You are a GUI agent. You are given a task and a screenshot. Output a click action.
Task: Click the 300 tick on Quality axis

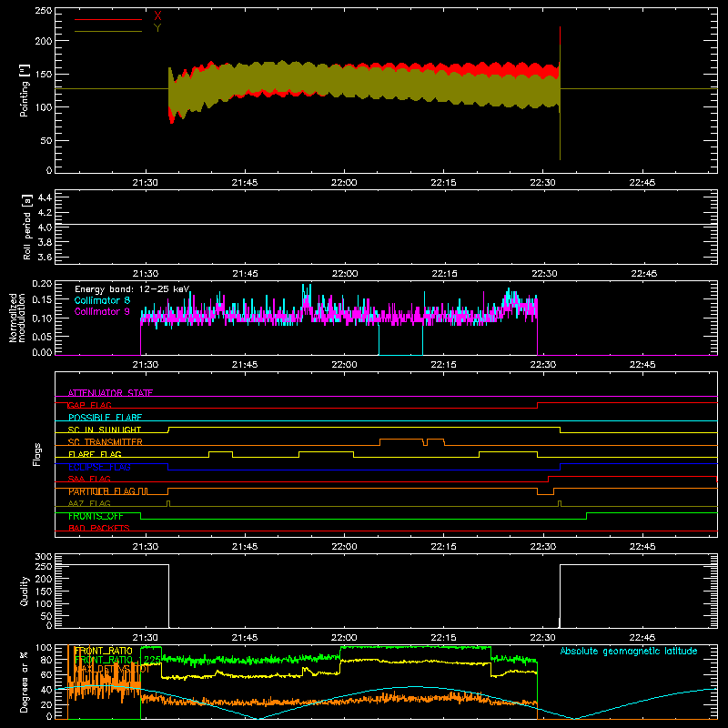(x=44, y=557)
